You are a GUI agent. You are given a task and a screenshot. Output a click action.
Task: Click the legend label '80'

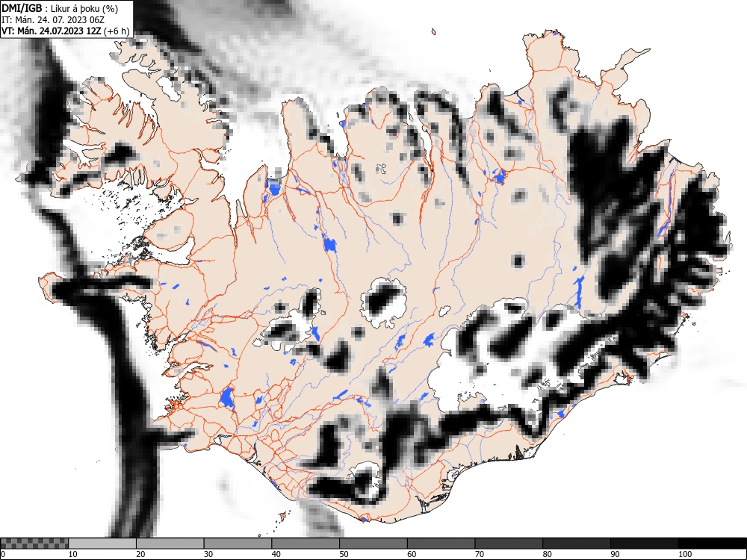[547, 554]
